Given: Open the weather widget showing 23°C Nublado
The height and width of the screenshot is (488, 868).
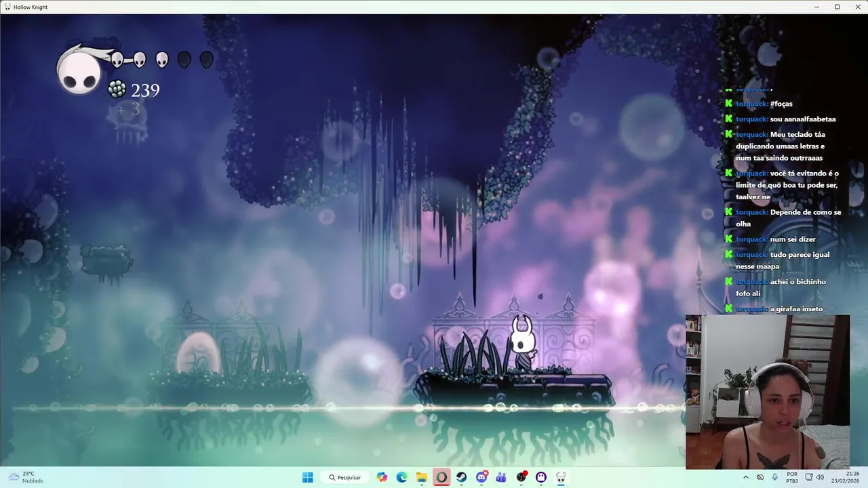Looking at the screenshot, I should point(25,477).
